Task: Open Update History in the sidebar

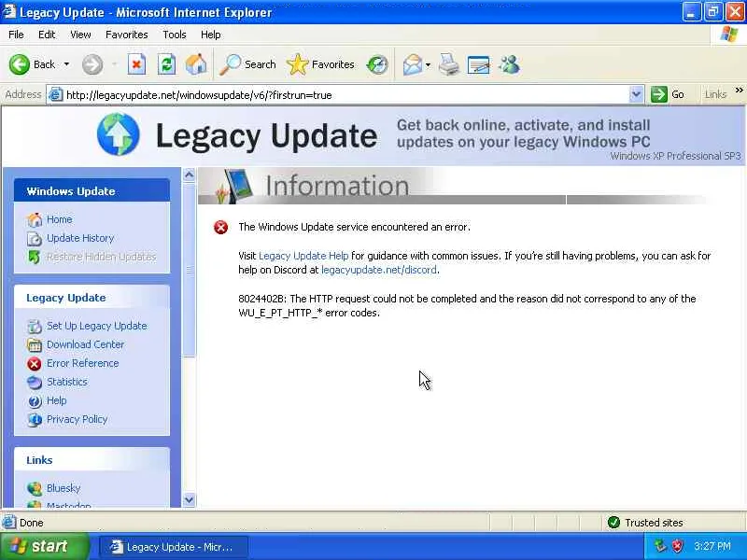Action: [80, 238]
